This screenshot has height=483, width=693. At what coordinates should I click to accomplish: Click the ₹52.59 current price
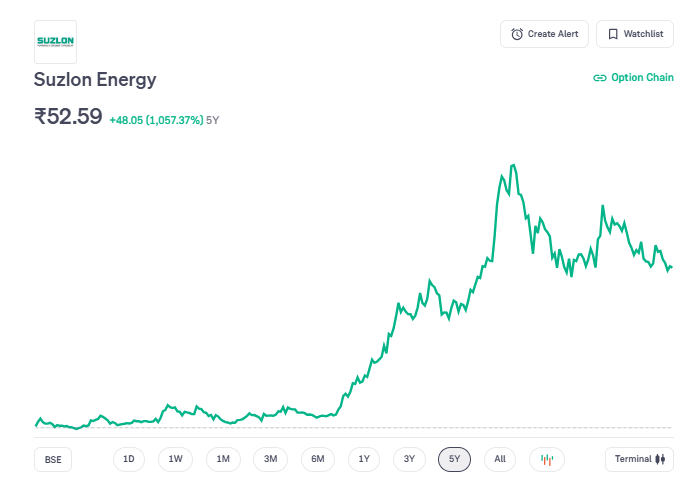pos(68,116)
